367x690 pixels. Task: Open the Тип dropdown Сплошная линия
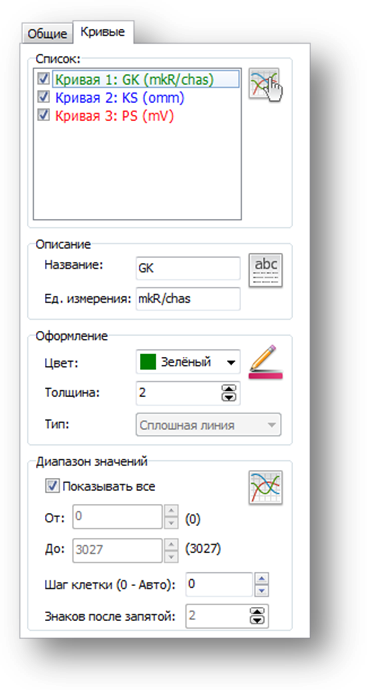point(208,425)
